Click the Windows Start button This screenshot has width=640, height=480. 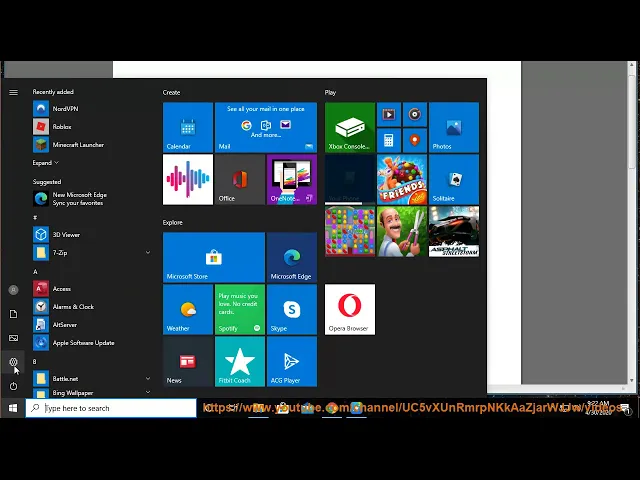(13, 408)
